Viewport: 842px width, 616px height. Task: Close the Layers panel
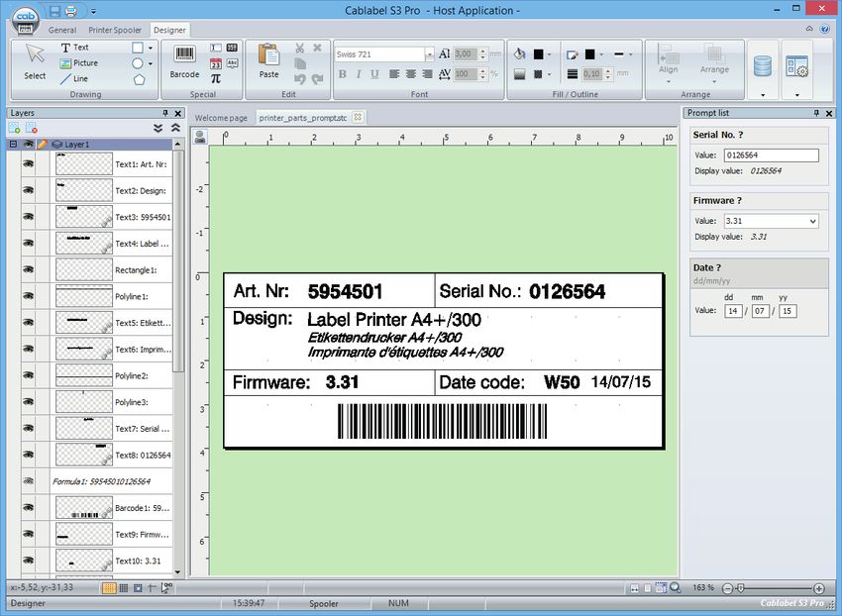click(178, 113)
